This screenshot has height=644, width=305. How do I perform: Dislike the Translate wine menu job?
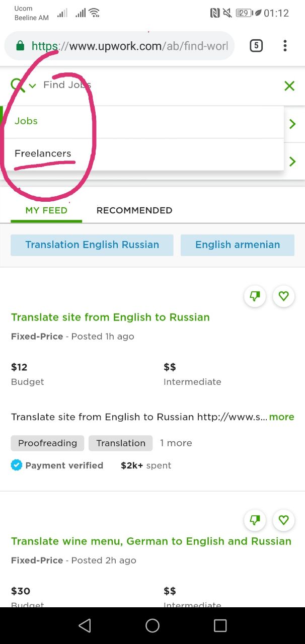pyautogui.click(x=255, y=520)
